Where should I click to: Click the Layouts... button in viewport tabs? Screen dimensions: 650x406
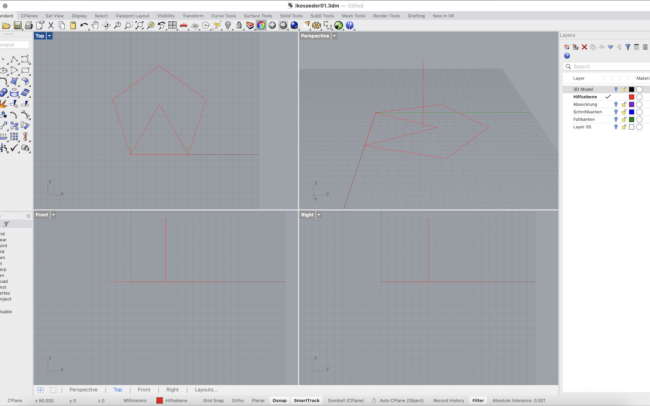pos(206,389)
